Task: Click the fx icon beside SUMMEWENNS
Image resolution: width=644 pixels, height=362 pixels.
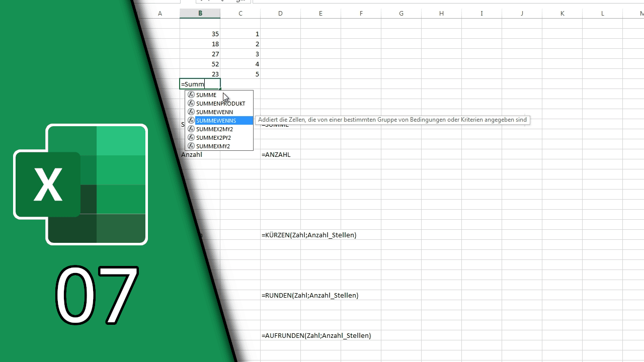Action: 191,120
